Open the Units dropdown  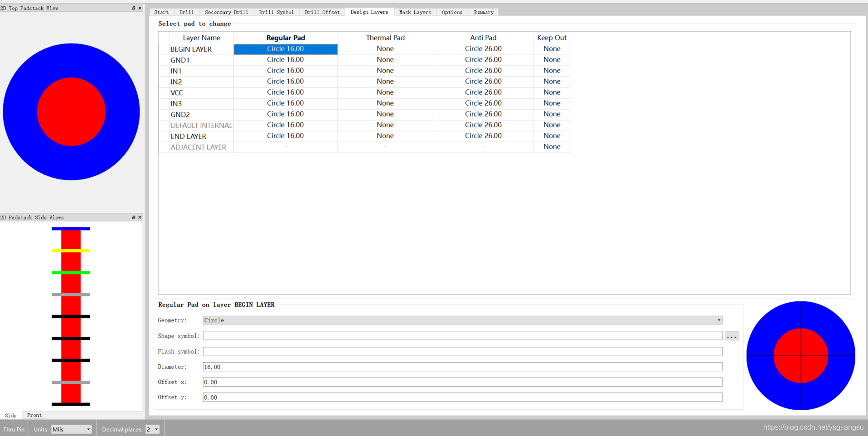(71, 429)
